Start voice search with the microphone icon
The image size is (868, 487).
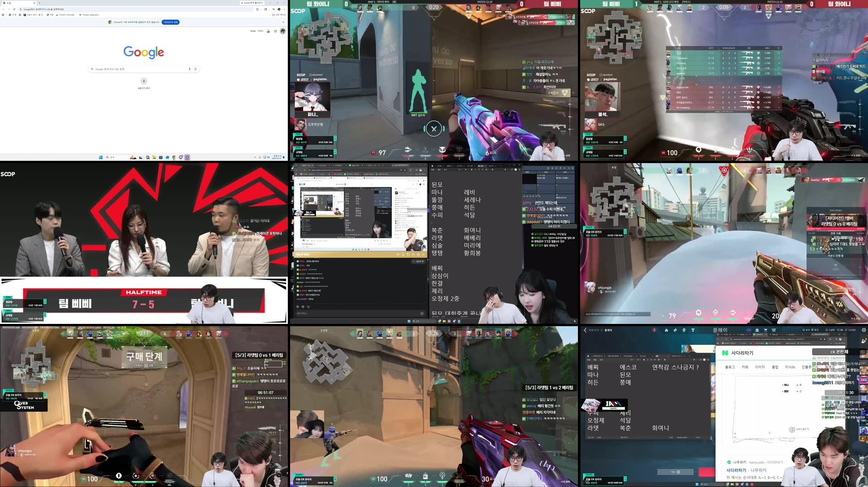(189, 69)
